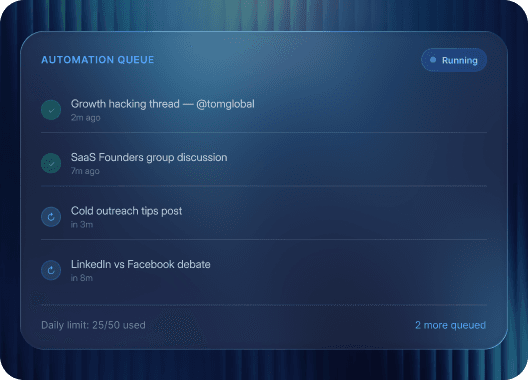Click the green checkmark beside Growth hacking thread
Viewport: 528px width, 380px height.
pos(51,110)
